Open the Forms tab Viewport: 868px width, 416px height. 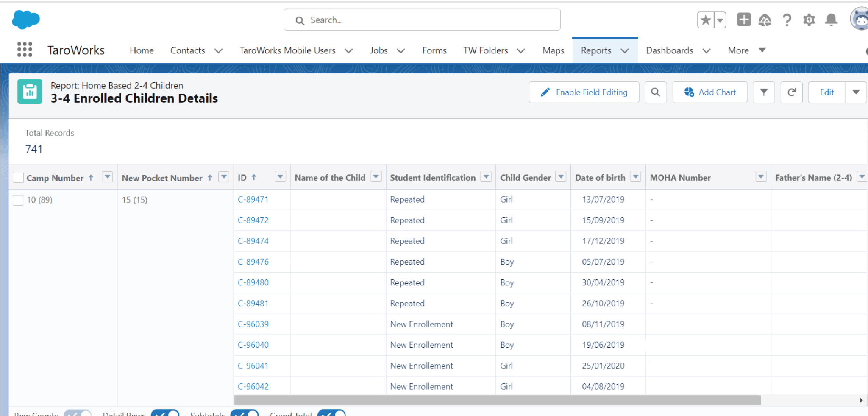point(434,50)
